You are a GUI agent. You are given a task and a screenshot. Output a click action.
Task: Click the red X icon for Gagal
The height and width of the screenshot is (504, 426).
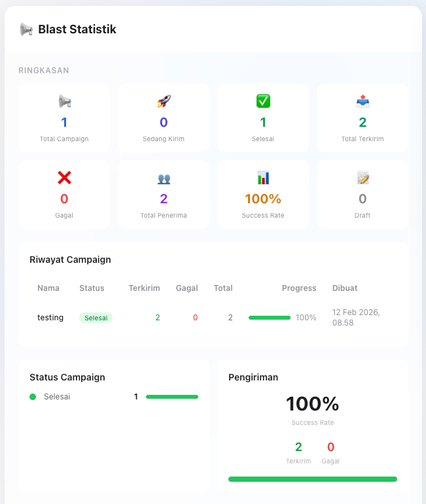coord(64,178)
